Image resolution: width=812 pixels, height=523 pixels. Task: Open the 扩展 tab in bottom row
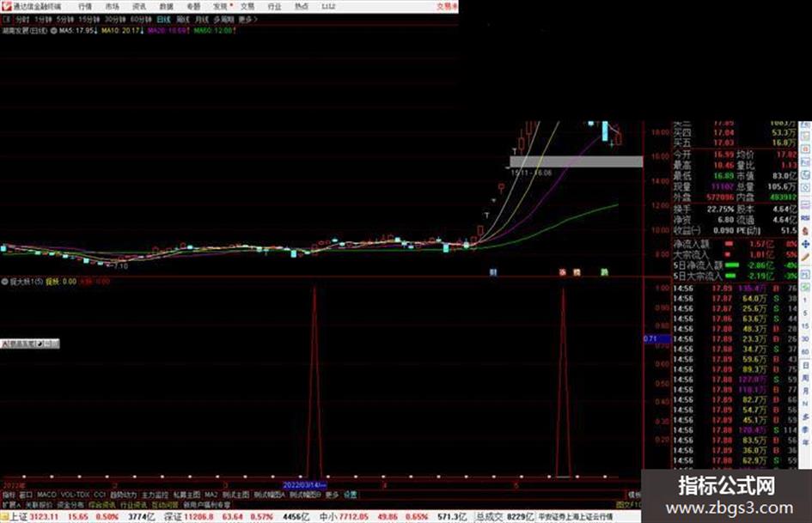click(x=10, y=505)
